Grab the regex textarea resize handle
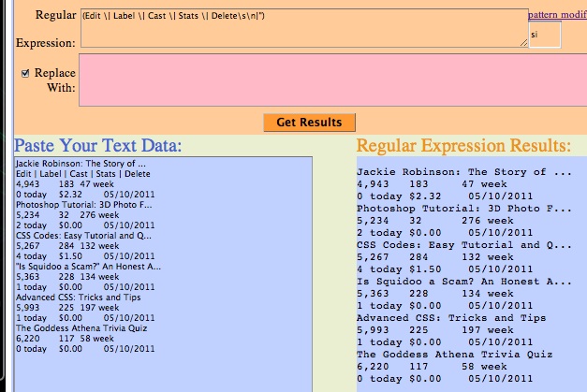Viewport: 587px width, 392px height. click(x=522, y=43)
